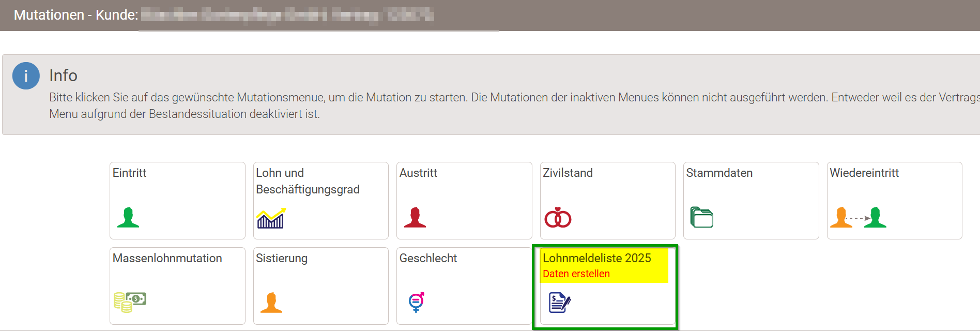Screen dimensions: 980x331
Task: Select the Zivilstand tile label
Action: tap(568, 173)
